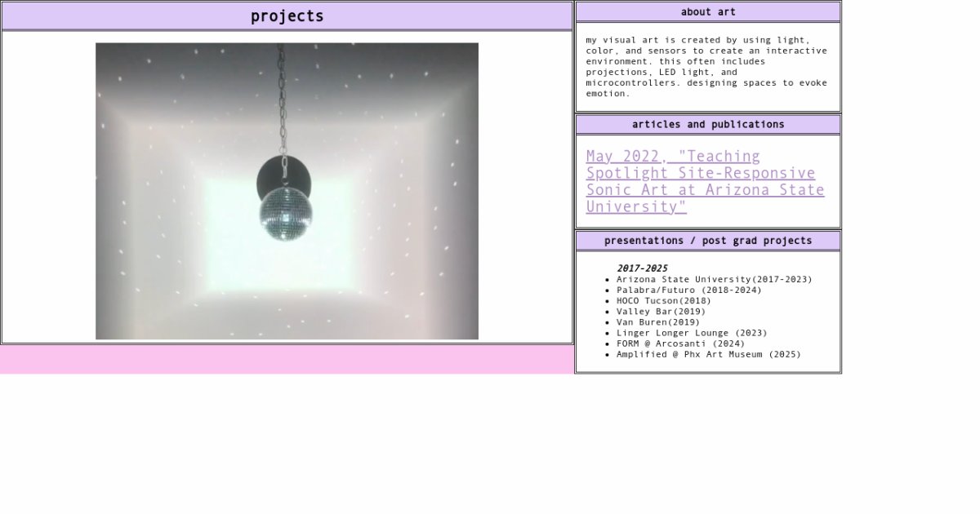Click the "projects" section heading
The width and height of the screenshot is (980, 514).
point(287,16)
